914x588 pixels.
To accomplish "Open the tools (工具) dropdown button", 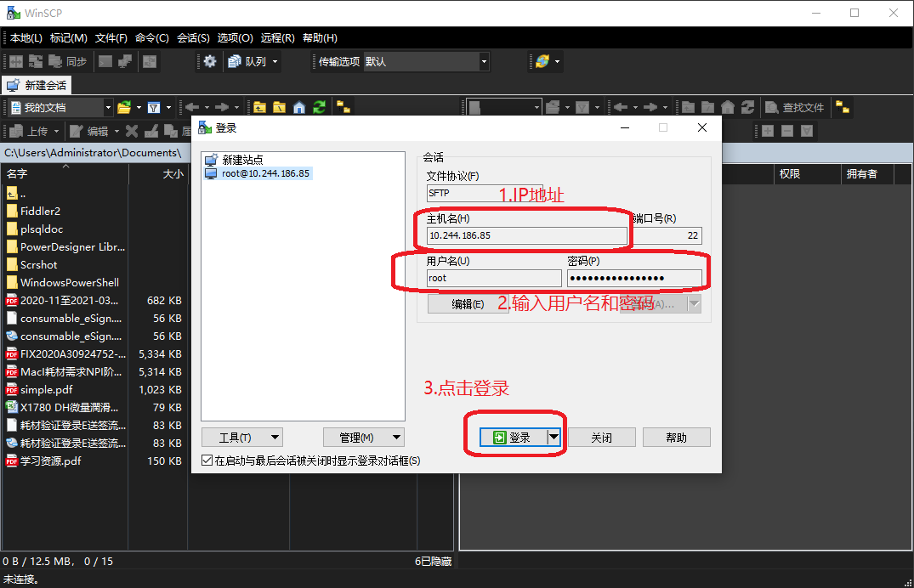I will point(242,437).
